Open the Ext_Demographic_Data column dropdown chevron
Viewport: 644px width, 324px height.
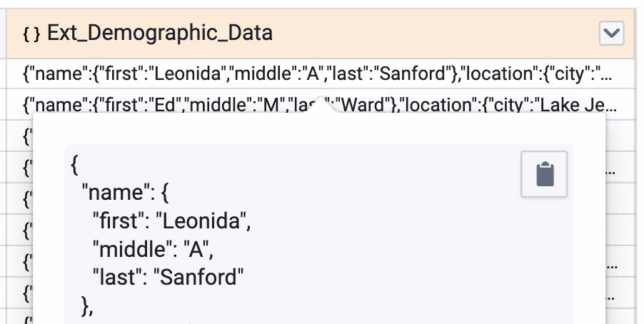612,34
